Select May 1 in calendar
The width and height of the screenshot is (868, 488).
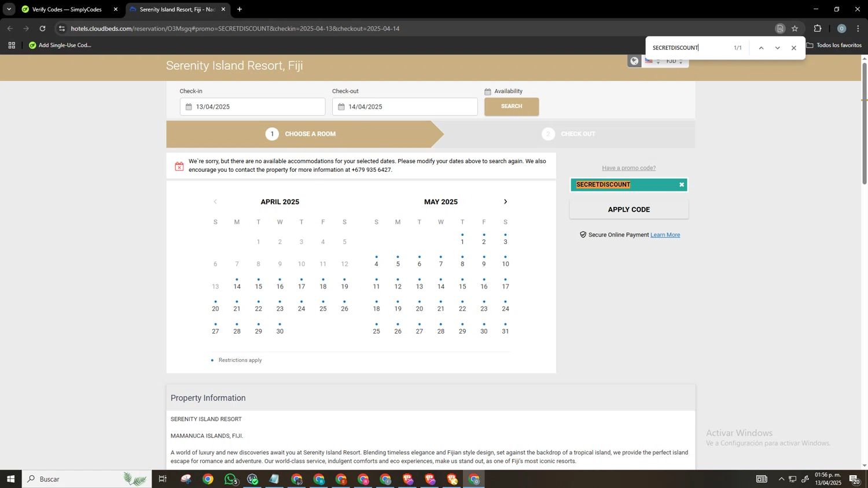tap(462, 242)
